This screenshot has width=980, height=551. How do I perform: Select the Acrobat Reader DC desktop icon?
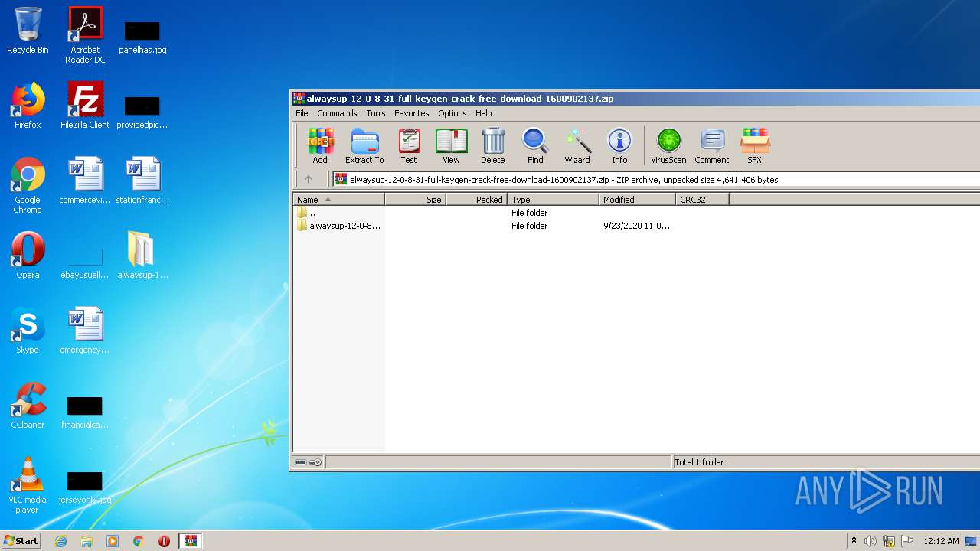tap(85, 35)
